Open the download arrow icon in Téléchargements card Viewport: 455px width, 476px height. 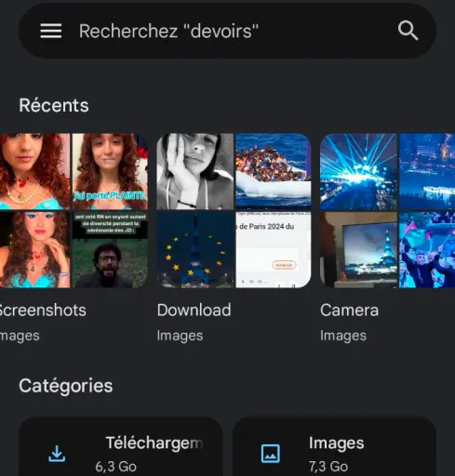point(57,454)
